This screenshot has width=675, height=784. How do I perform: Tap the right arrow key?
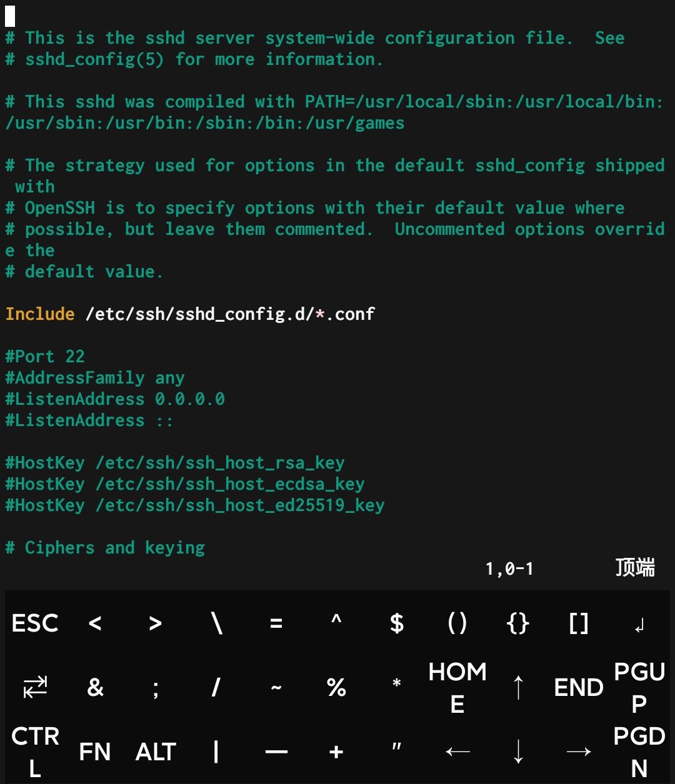pyautogui.click(x=579, y=752)
